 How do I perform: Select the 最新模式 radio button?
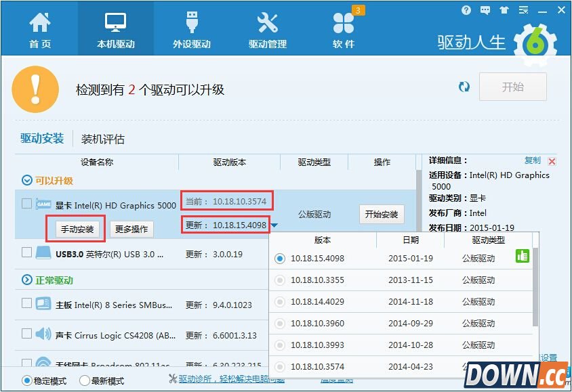(84, 381)
